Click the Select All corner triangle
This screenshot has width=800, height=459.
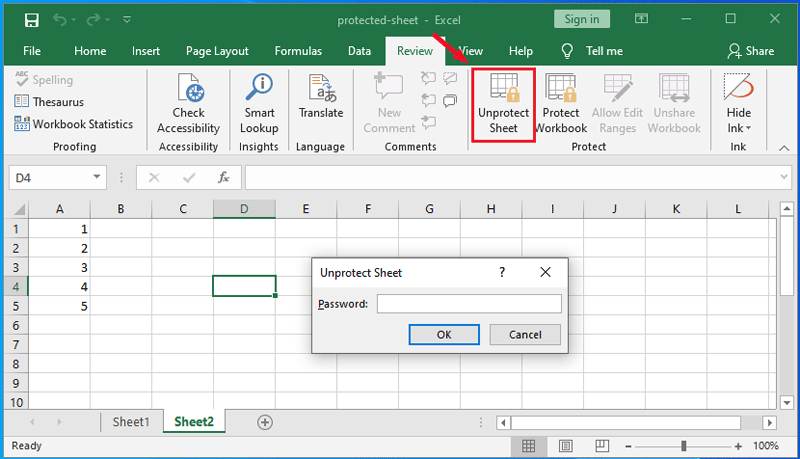point(19,209)
